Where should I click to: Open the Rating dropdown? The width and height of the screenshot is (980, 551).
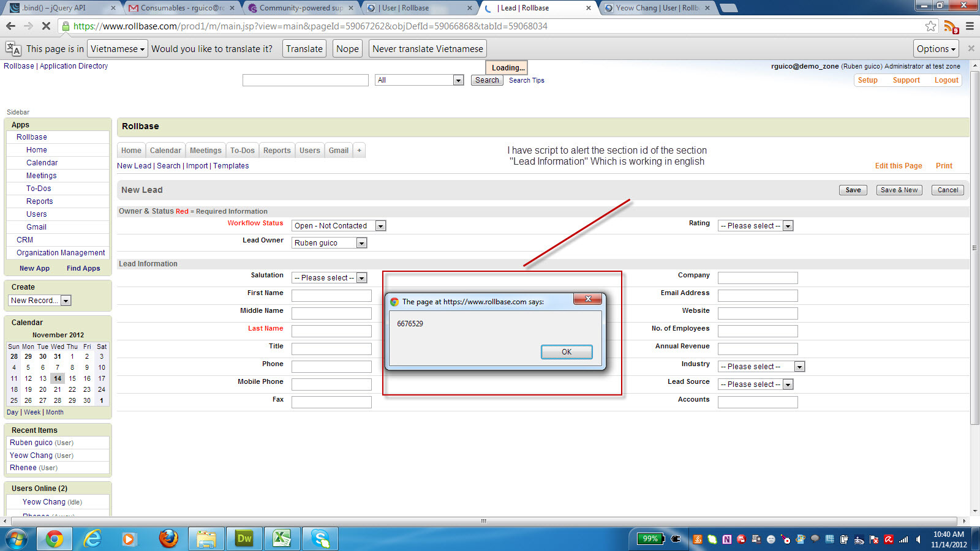point(756,226)
